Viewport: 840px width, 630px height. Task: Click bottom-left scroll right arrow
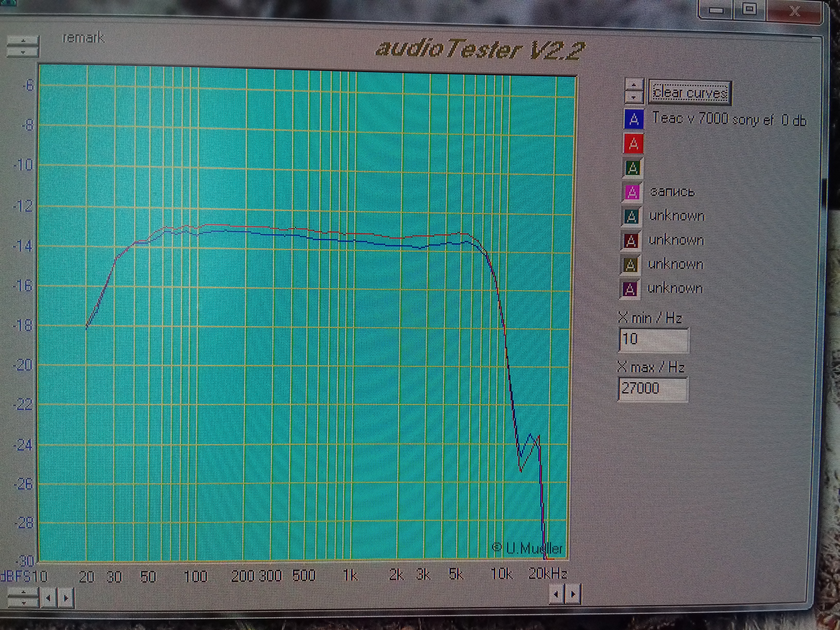66,598
